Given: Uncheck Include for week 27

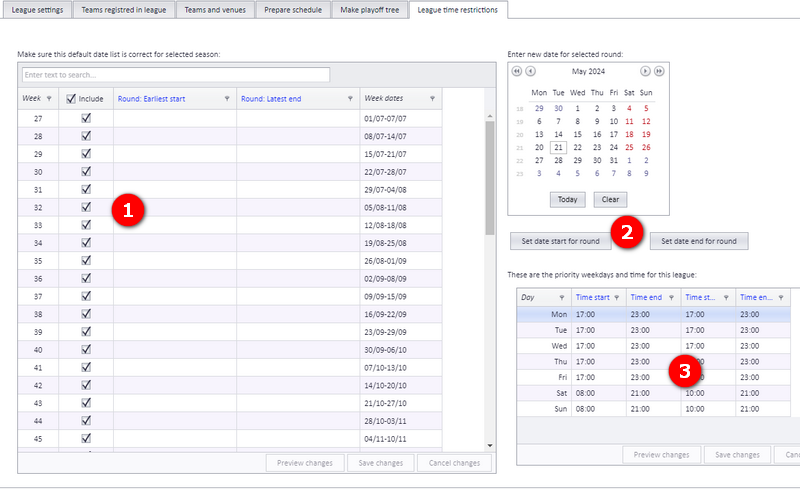Looking at the screenshot, I should pos(86,118).
